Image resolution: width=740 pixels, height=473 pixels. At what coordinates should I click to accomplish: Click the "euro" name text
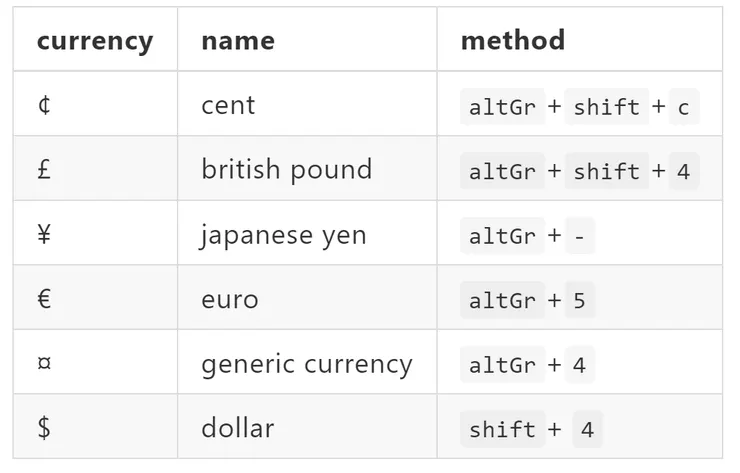[x=229, y=299]
